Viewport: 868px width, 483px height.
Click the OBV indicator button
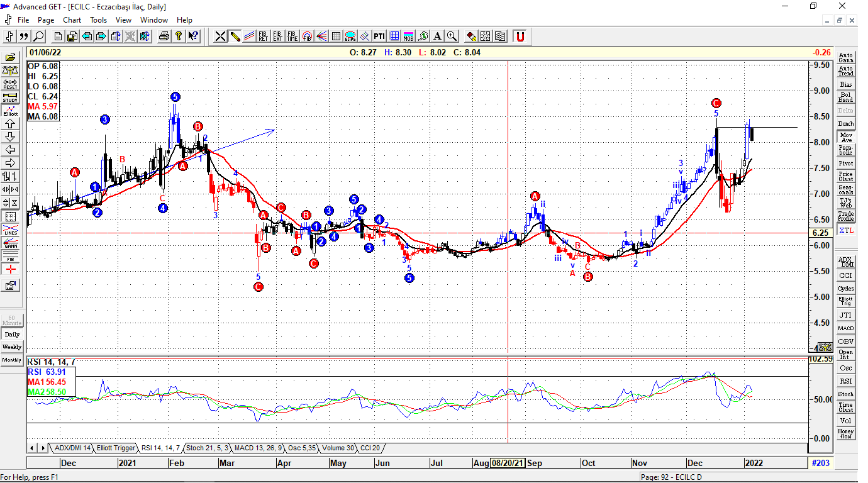pos(846,341)
